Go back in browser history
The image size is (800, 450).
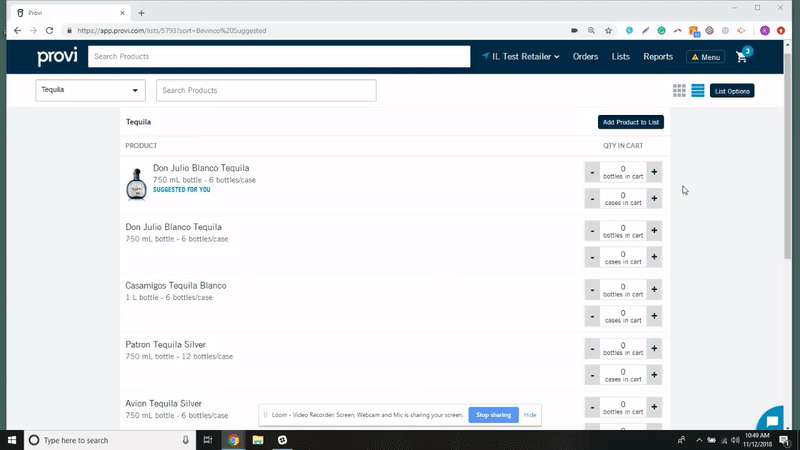coord(17,31)
